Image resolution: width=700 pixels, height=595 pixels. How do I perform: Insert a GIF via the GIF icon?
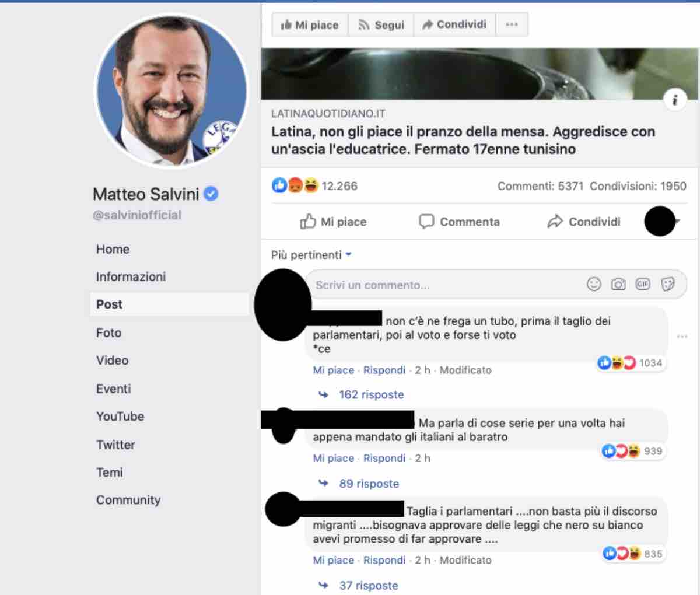(x=643, y=284)
